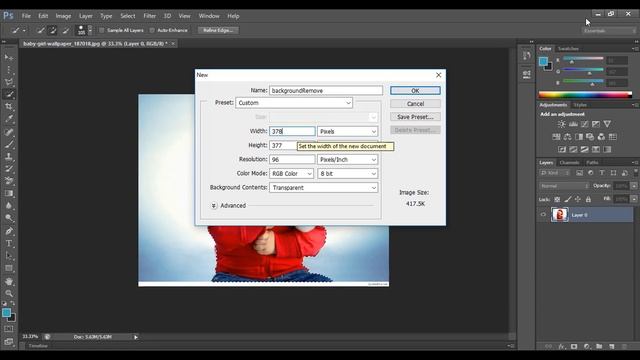
Task: Enable Sample All Layers checkbox
Action: 102,30
